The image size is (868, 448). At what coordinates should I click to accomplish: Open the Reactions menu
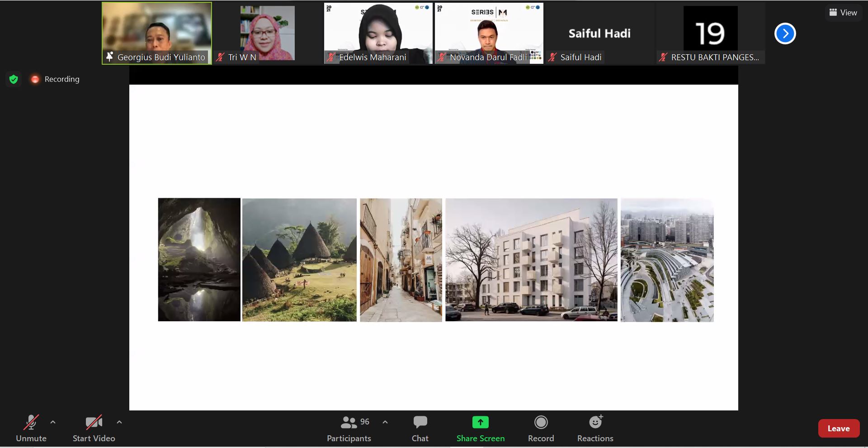click(x=595, y=428)
